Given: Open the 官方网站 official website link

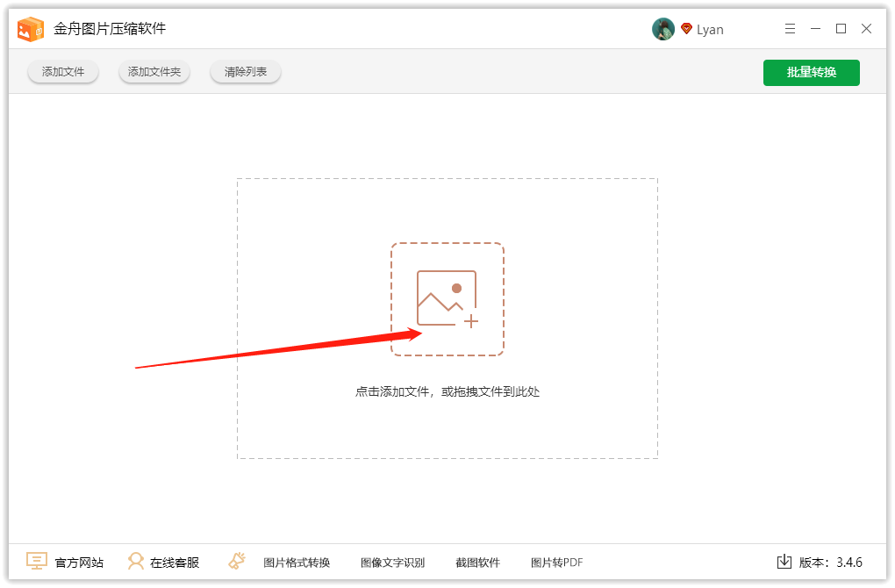Looking at the screenshot, I should click(78, 563).
